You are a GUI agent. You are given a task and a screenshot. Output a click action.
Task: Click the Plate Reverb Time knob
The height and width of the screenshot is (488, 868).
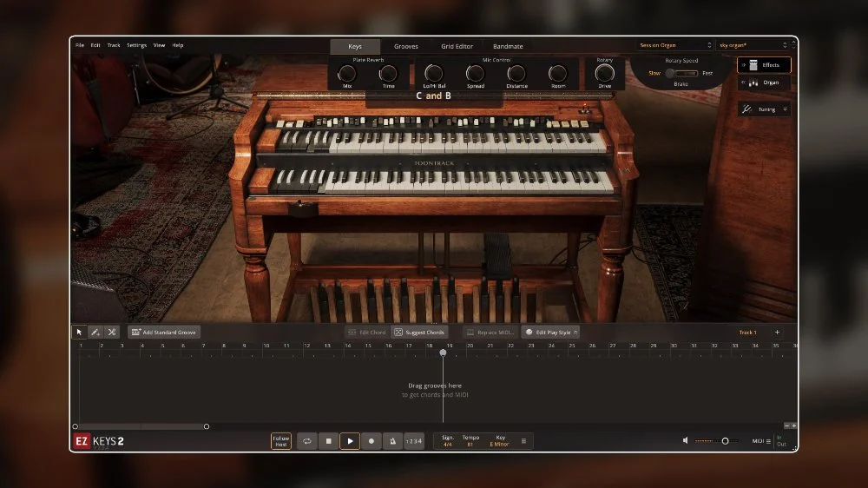pos(388,73)
